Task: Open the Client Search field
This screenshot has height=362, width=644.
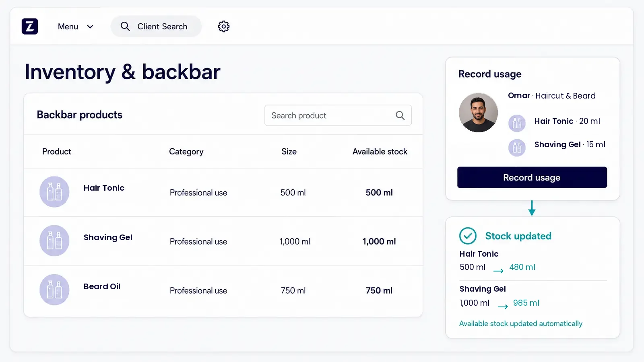Action: [156, 27]
